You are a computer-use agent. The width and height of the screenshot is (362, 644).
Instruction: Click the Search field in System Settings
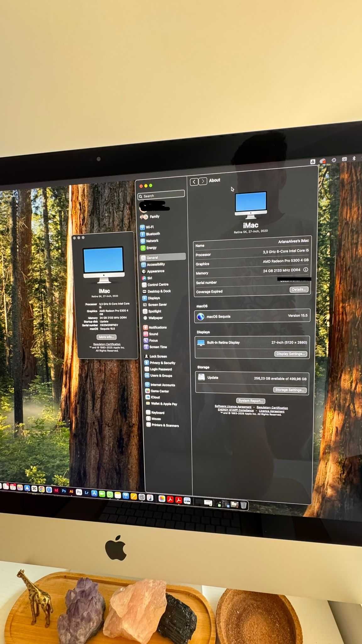[x=161, y=195]
